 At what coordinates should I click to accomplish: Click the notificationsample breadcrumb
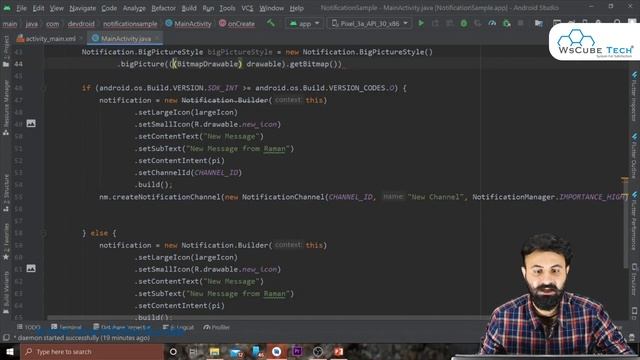130,24
